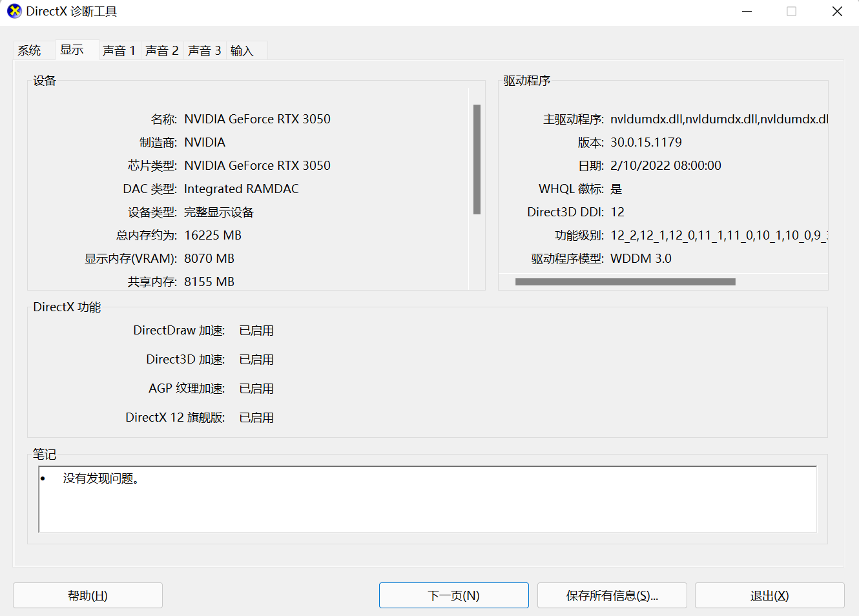Go to next page with 下一页(N)
The height and width of the screenshot is (616, 859).
tap(454, 595)
